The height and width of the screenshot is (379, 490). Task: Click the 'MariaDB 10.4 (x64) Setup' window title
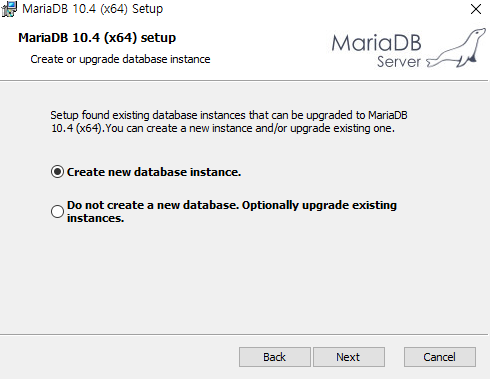pos(93,9)
